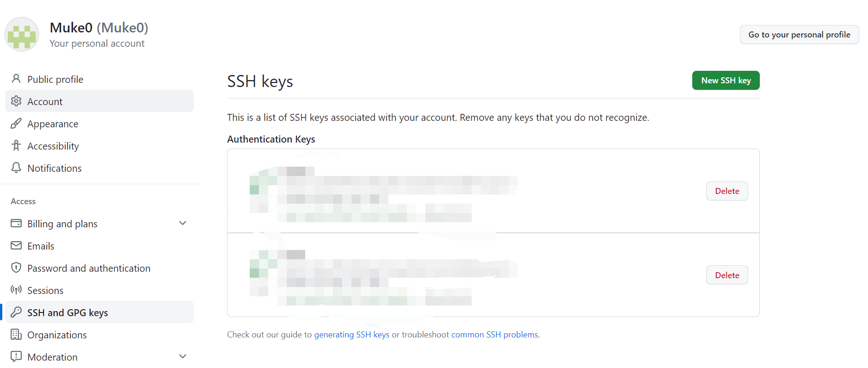
Task: Click the Sessions broadcast icon
Action: point(16,290)
